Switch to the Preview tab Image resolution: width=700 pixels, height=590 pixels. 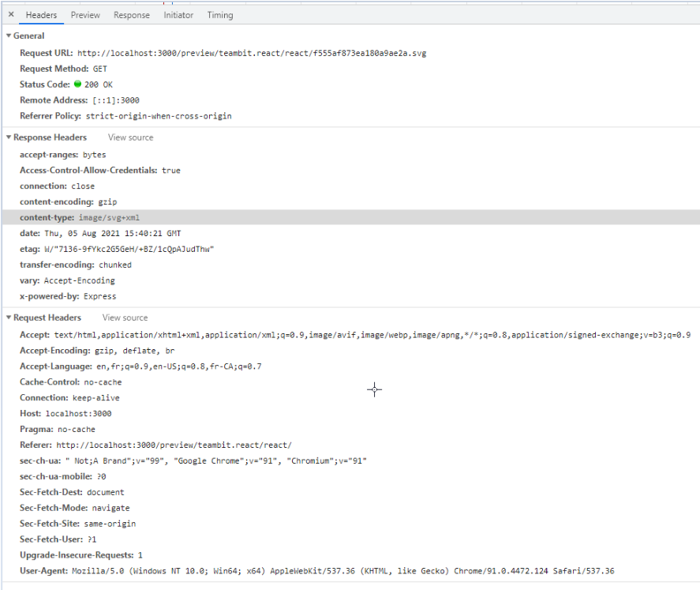tap(84, 14)
